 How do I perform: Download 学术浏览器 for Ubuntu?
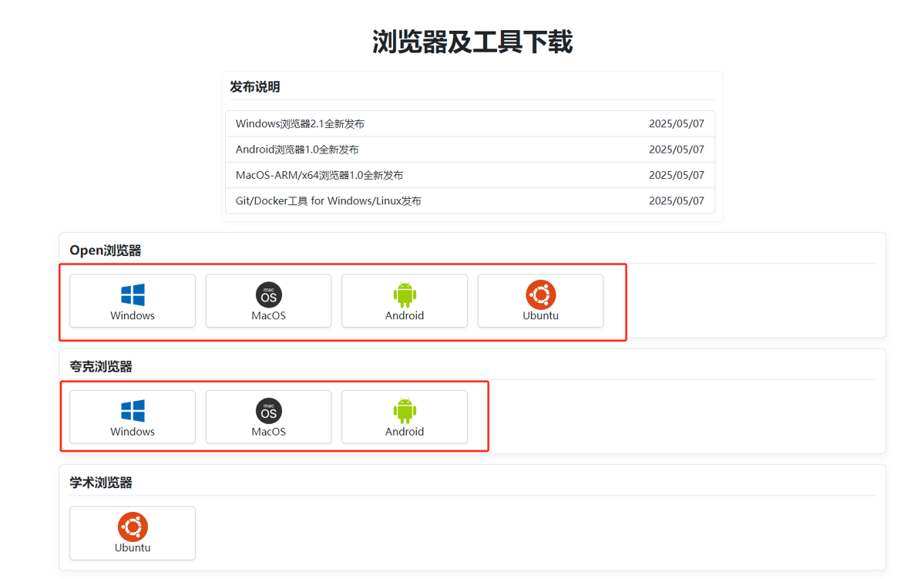click(132, 533)
